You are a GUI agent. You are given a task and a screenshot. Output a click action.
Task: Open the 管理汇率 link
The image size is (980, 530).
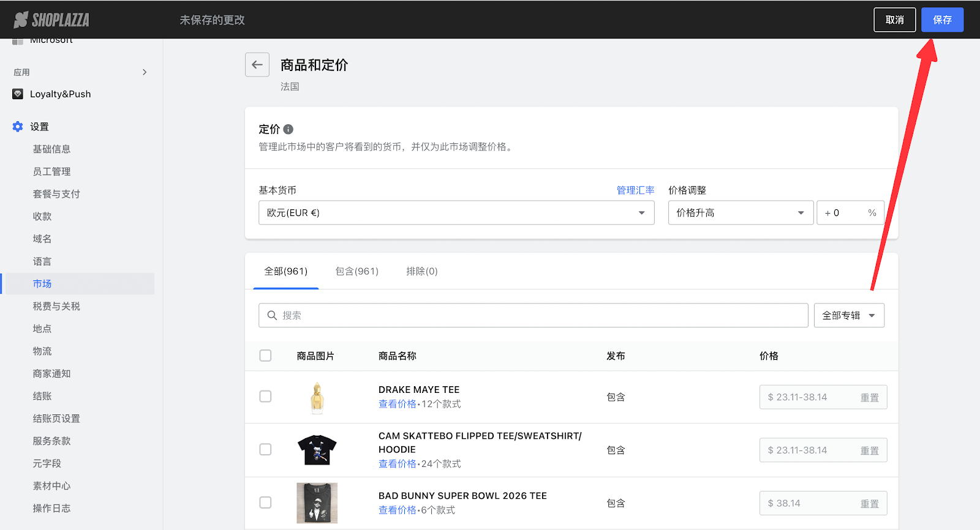(635, 190)
